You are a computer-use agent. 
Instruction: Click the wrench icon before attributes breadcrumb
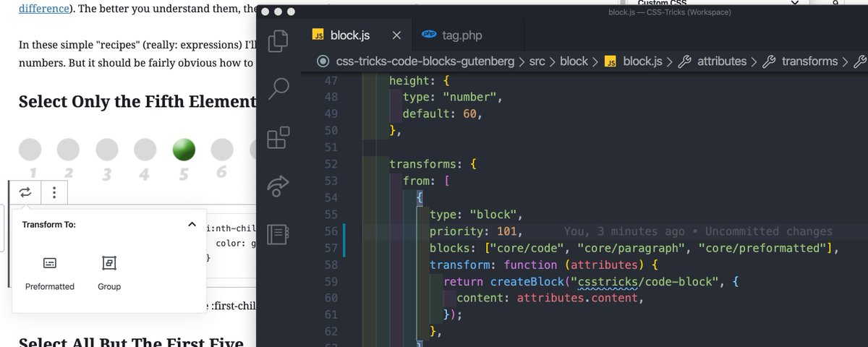(x=684, y=61)
